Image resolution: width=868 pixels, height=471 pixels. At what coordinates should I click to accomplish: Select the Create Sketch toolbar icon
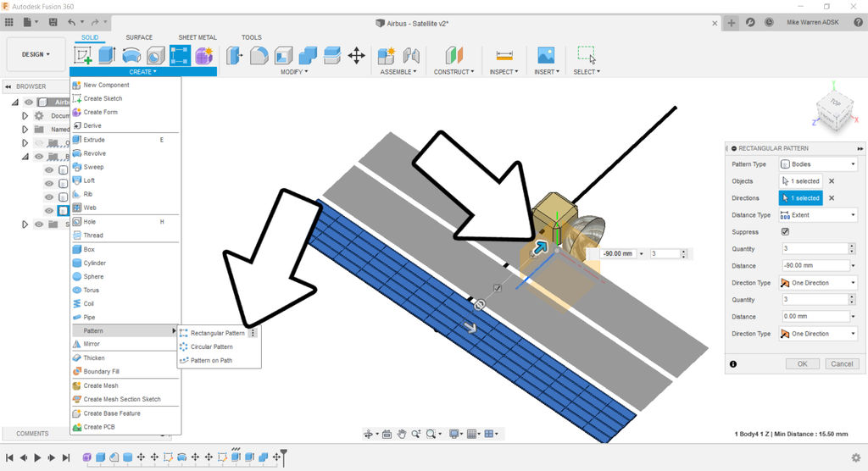click(x=83, y=55)
